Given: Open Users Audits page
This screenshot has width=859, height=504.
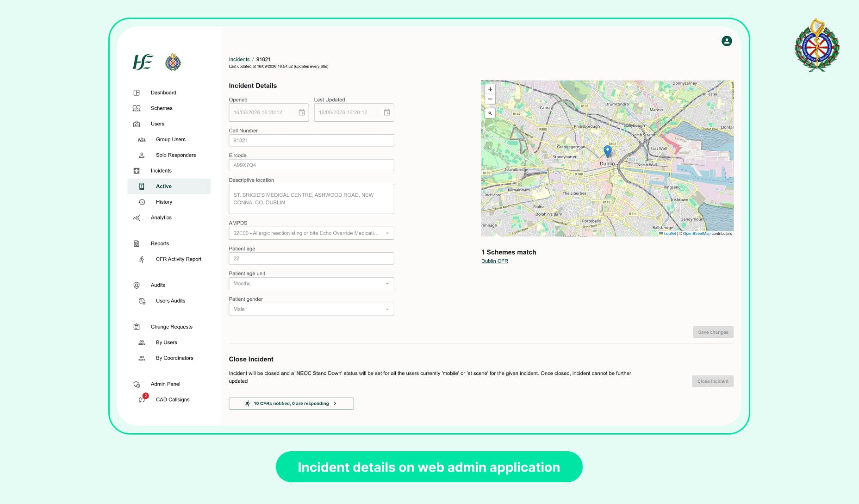Looking at the screenshot, I should pyautogui.click(x=170, y=301).
